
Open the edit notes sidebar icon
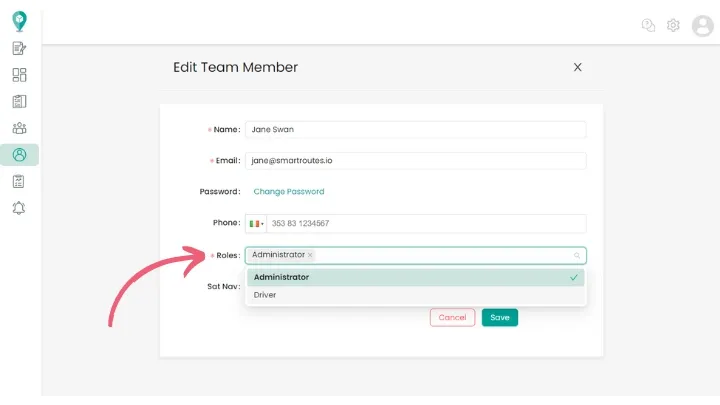tap(19, 48)
